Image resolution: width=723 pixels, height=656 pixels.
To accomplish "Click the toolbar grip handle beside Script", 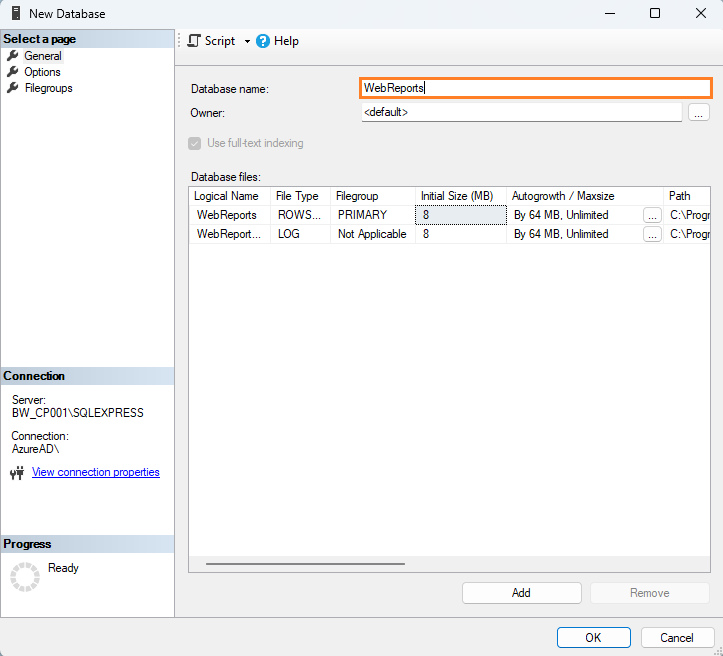I will point(179,41).
